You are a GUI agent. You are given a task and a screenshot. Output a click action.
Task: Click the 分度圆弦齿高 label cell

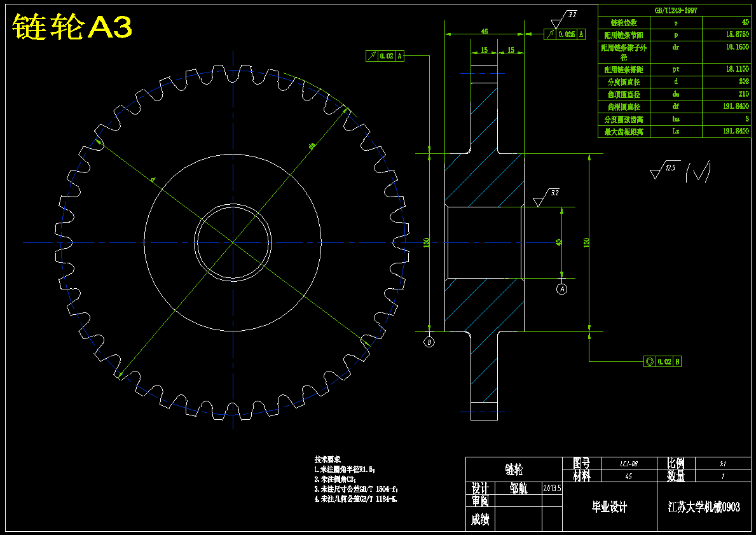[624, 119]
